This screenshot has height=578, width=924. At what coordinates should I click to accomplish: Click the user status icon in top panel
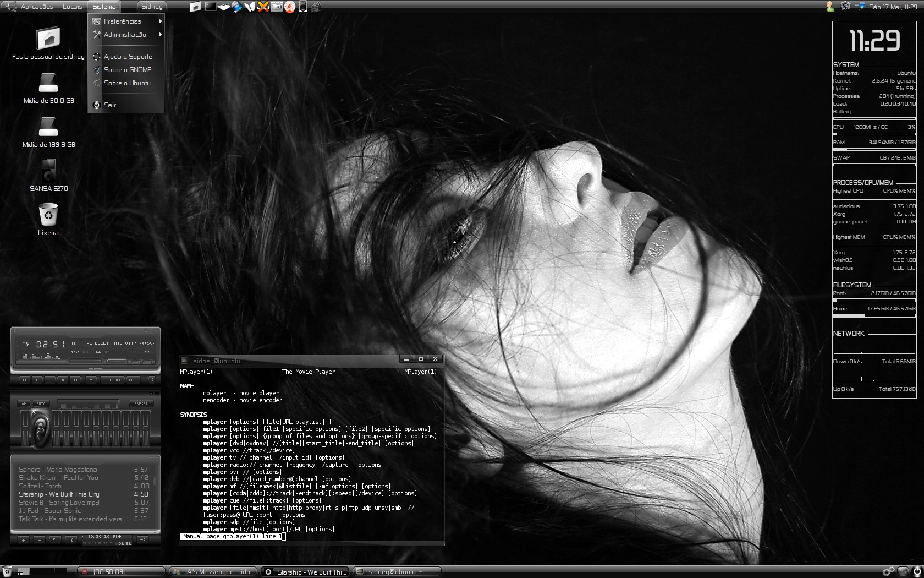(x=831, y=7)
